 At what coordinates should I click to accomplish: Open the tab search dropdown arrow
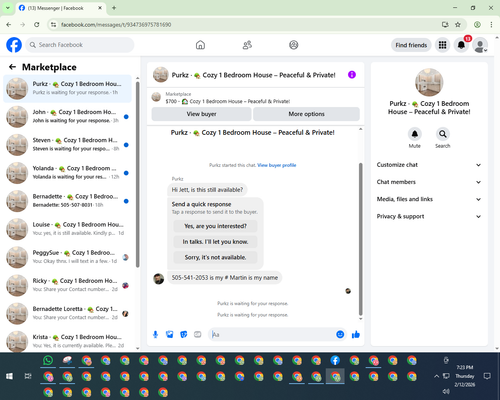8,8
